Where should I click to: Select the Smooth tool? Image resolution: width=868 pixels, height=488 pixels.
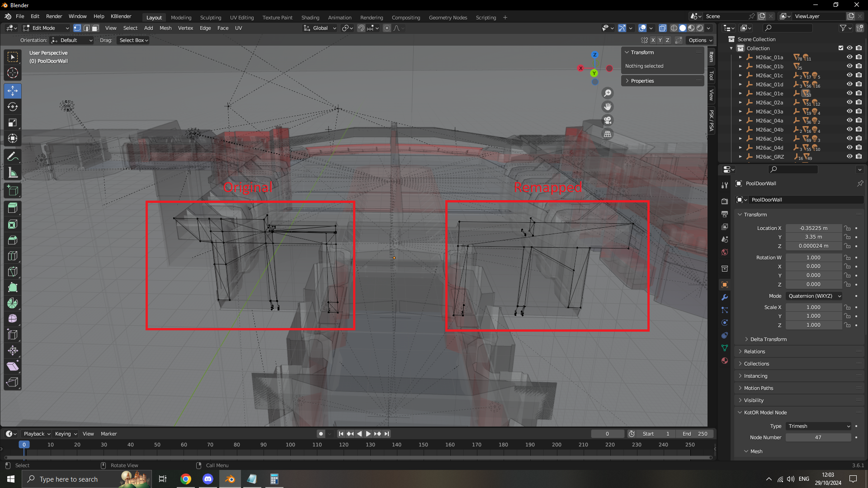13,319
